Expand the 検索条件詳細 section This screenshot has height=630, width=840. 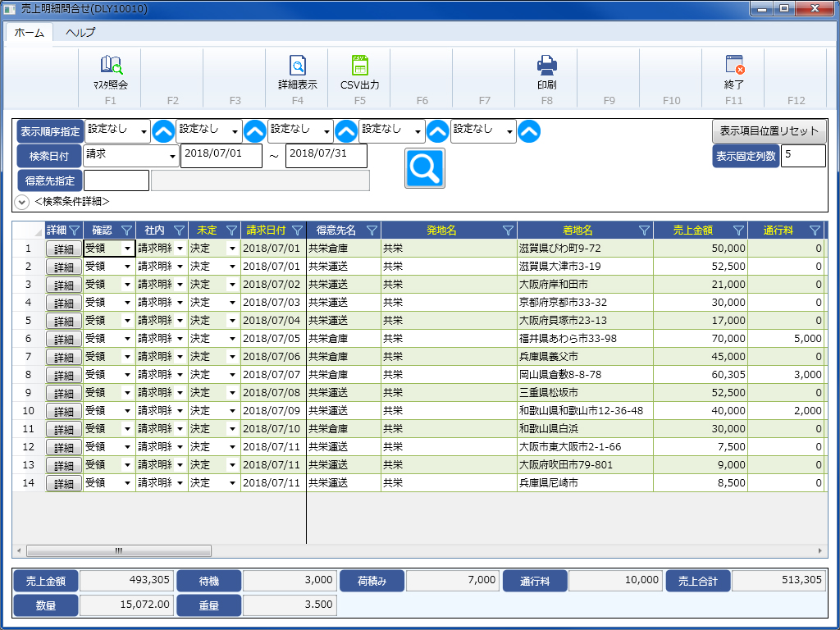tap(21, 202)
